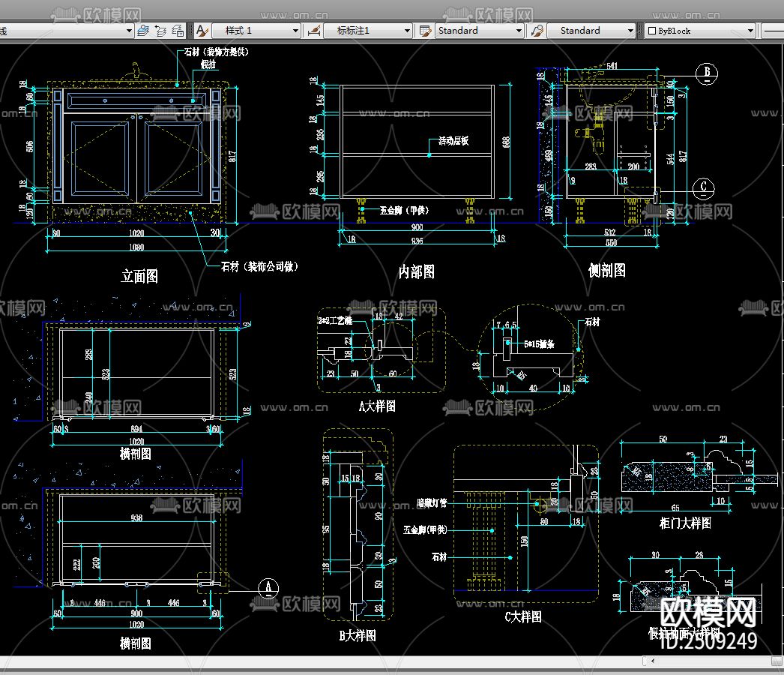Select the 541 dimension atop 侧剖图

612,65
